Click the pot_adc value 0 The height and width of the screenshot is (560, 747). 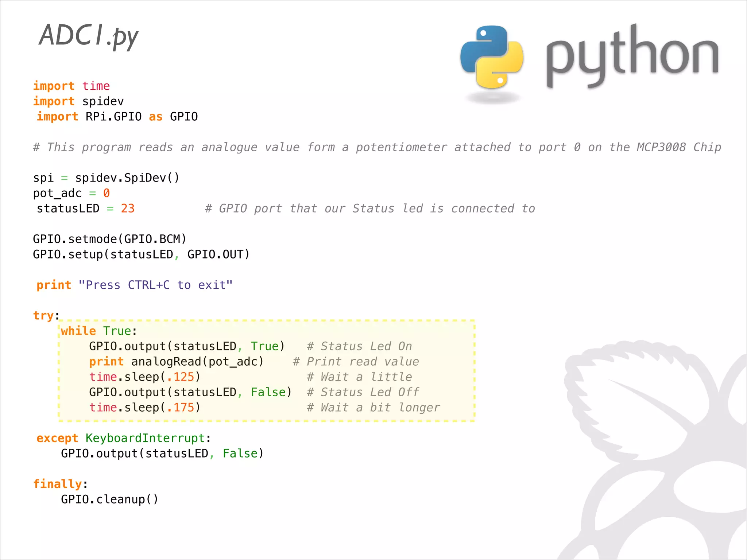point(106,193)
